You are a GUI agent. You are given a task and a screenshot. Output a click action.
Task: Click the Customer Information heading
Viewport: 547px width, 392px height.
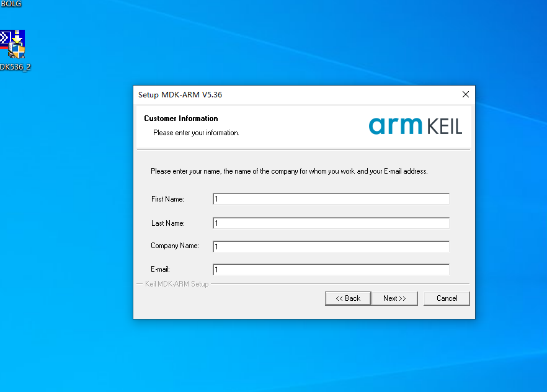click(x=181, y=118)
